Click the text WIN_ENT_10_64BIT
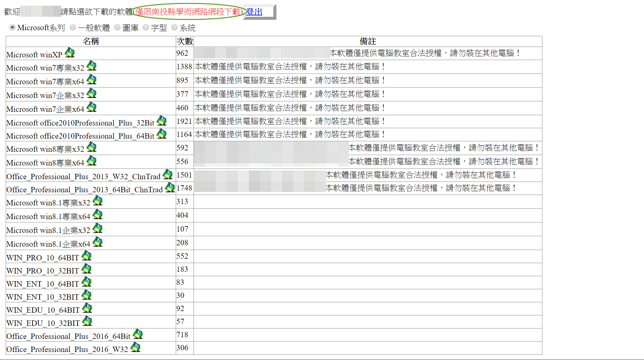Screen dimensions: 644x360 pos(43,284)
